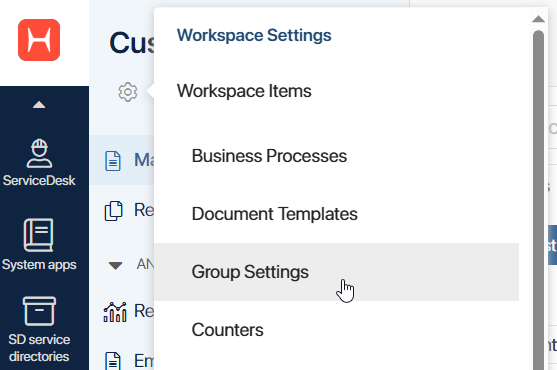Collapse the AN section triangle
This screenshot has height=370, width=557.
115,265
